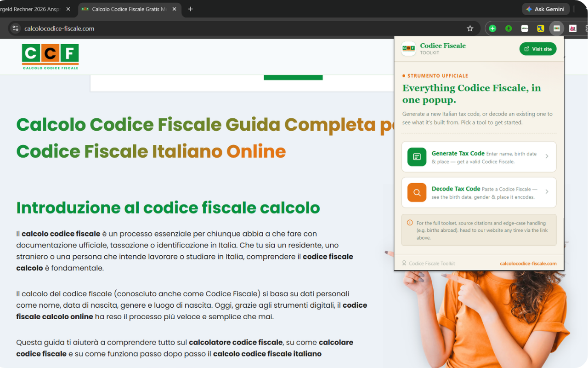The height and width of the screenshot is (368, 588).
Task: Click the white extension with green label
Action: click(525, 29)
